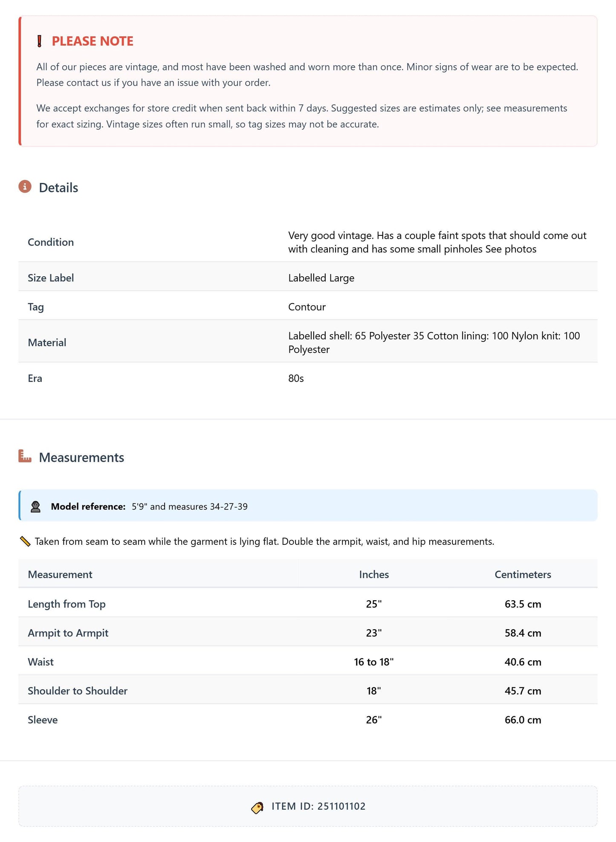Click the red exclamation mark icon
This screenshot has height=842, width=616.
point(40,41)
